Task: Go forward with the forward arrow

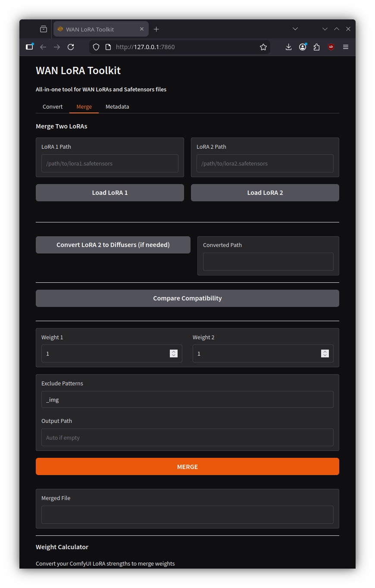Action: (57, 47)
